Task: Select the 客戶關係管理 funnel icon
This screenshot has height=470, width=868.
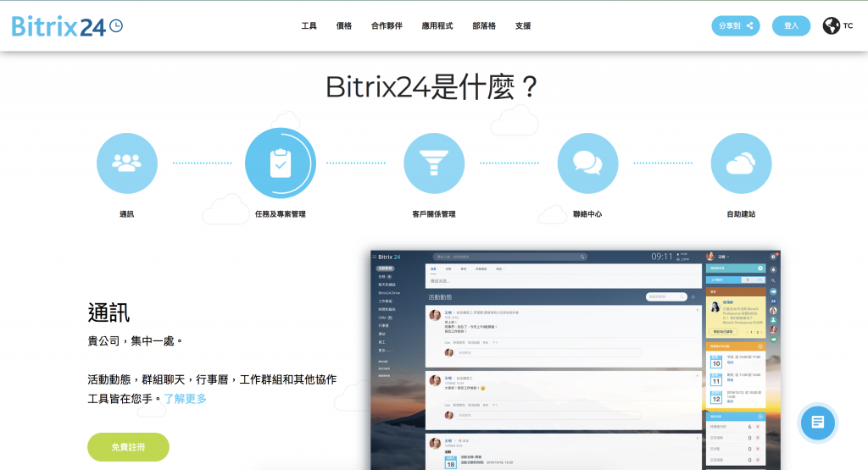Action: [x=434, y=163]
